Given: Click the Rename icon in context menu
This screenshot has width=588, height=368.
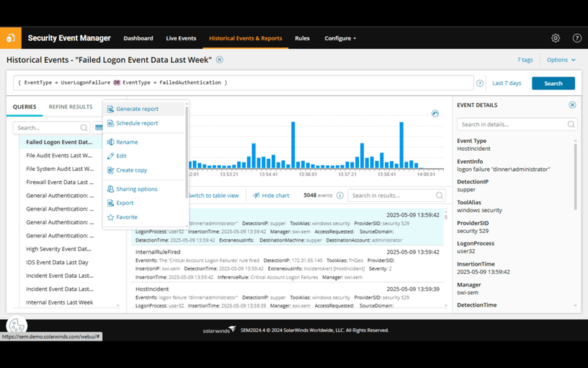Looking at the screenshot, I should (x=110, y=142).
